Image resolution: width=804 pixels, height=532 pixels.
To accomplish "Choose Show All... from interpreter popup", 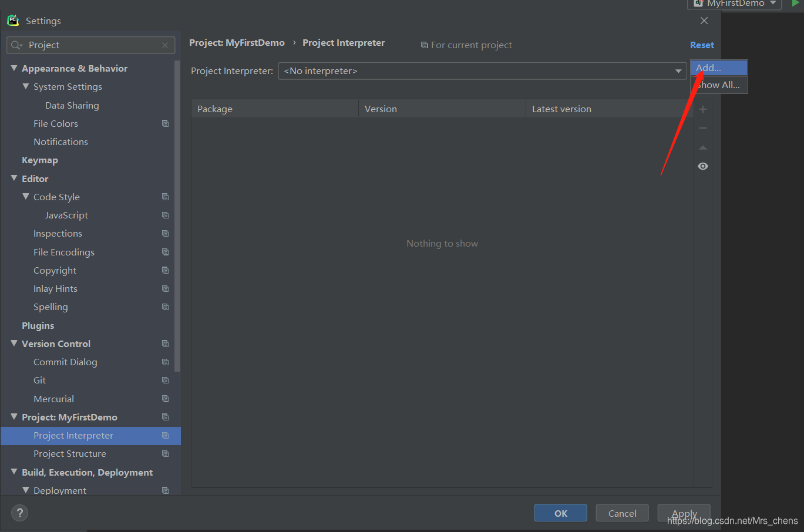I will click(719, 85).
